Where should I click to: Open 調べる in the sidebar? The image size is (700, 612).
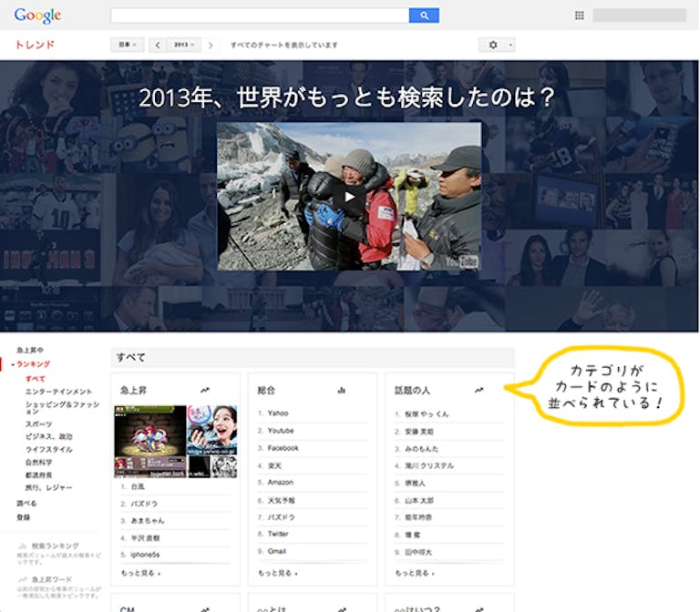click(26, 503)
